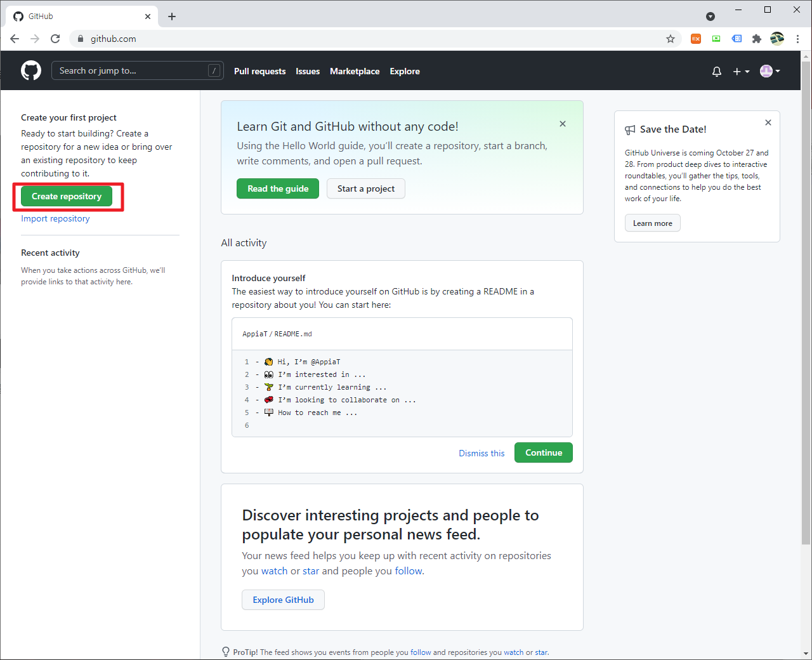Click the AppiaT / README.md file name
812x660 pixels.
pos(277,334)
